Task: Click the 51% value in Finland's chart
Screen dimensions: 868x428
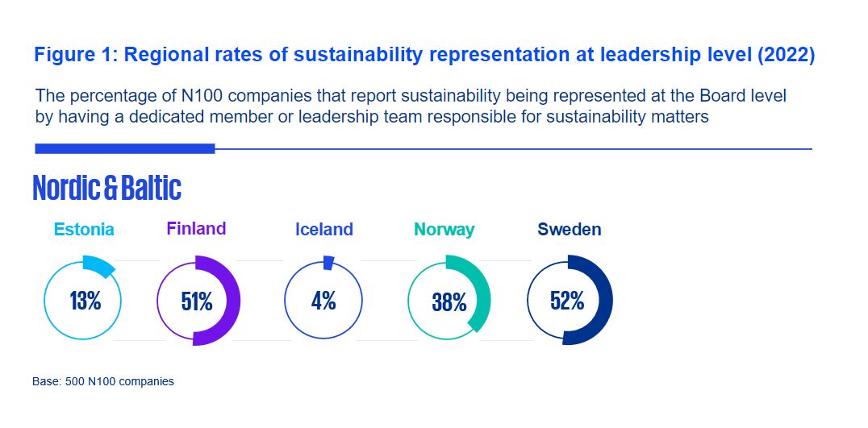Action: (197, 301)
